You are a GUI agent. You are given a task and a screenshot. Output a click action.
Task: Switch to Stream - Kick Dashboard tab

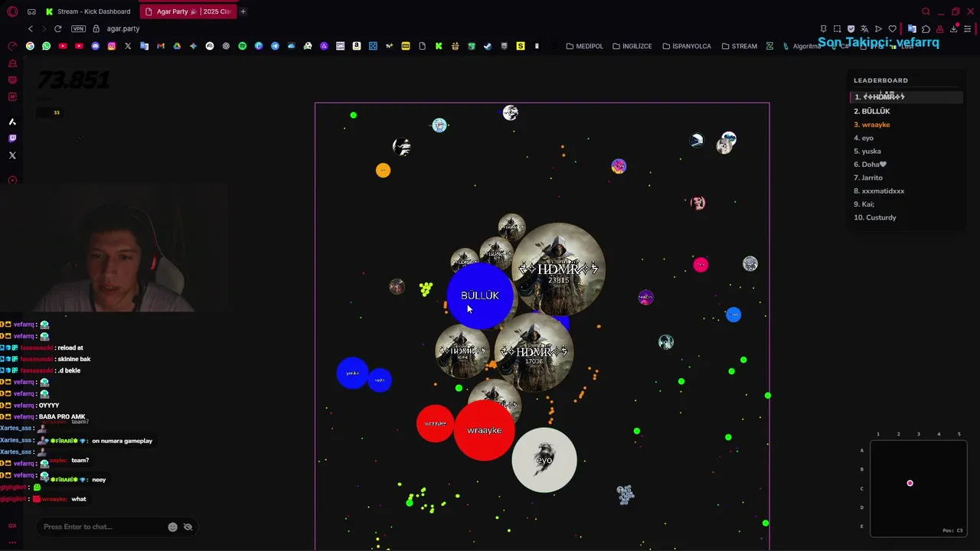pyautogui.click(x=89, y=11)
